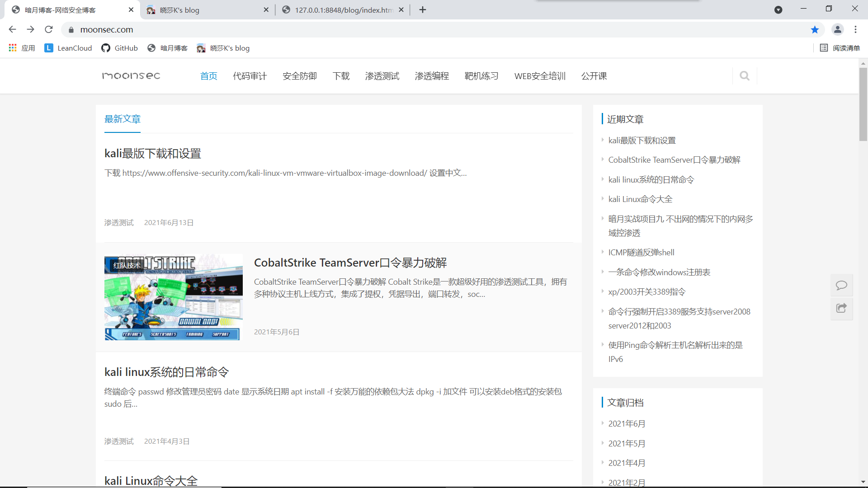The width and height of the screenshot is (868, 488).
Task: Open the 晓莎K's blog bookmark
Action: tap(223, 48)
